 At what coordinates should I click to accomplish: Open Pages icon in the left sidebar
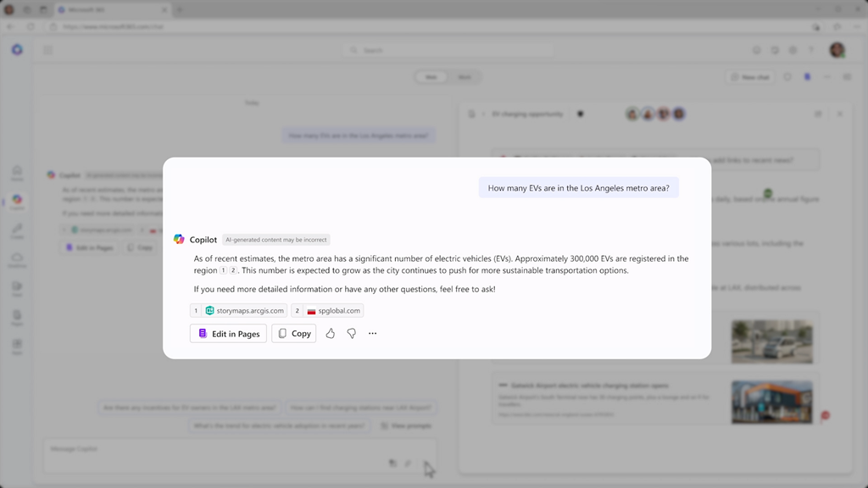[17, 317]
